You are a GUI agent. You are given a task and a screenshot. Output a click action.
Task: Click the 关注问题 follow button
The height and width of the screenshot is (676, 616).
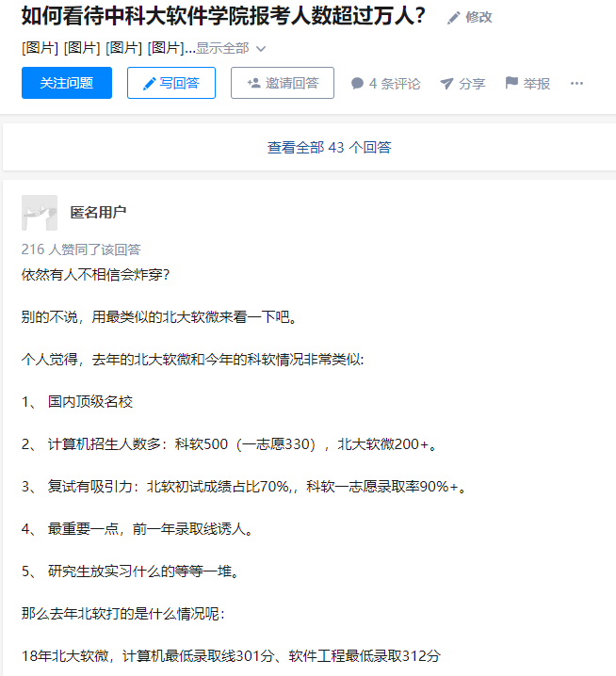pyautogui.click(x=67, y=83)
